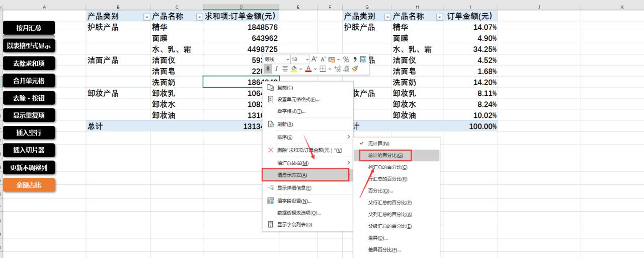Image resolution: width=644 pixels, height=258 pixels.
Task: Select column J header
Action: coord(539,7)
